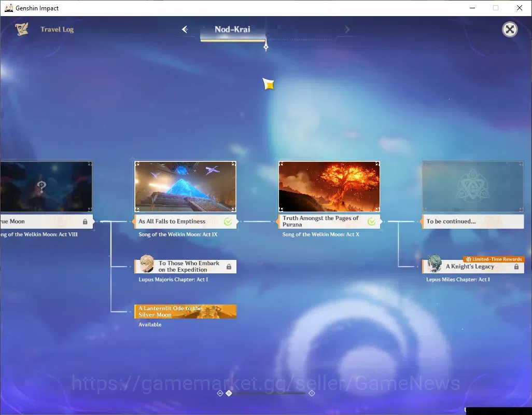Click the timeline scroll handle diamond
The width and height of the screenshot is (532, 415).
(229, 393)
